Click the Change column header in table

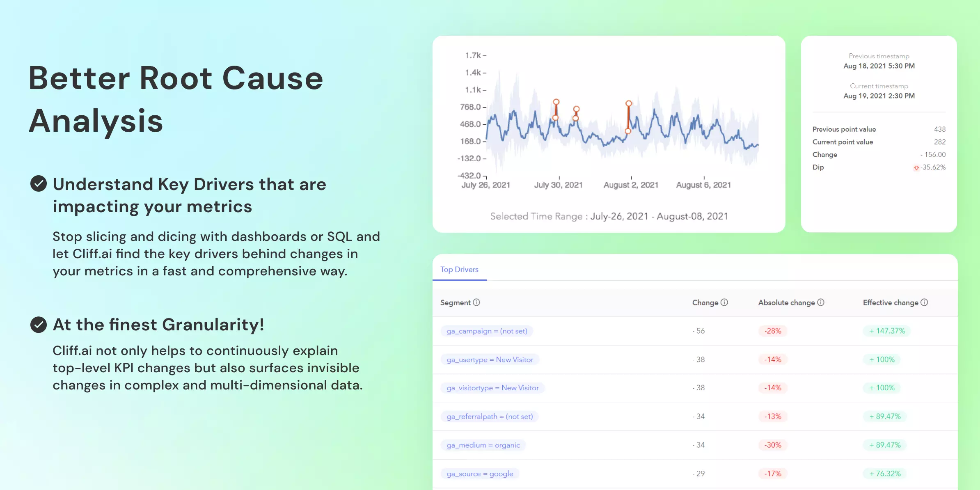pos(705,302)
